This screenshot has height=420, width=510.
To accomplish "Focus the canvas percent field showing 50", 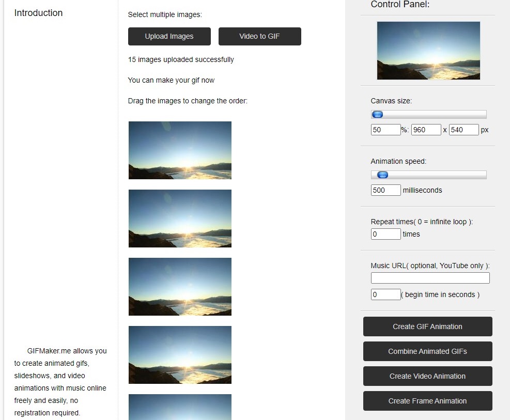I will pyautogui.click(x=386, y=130).
